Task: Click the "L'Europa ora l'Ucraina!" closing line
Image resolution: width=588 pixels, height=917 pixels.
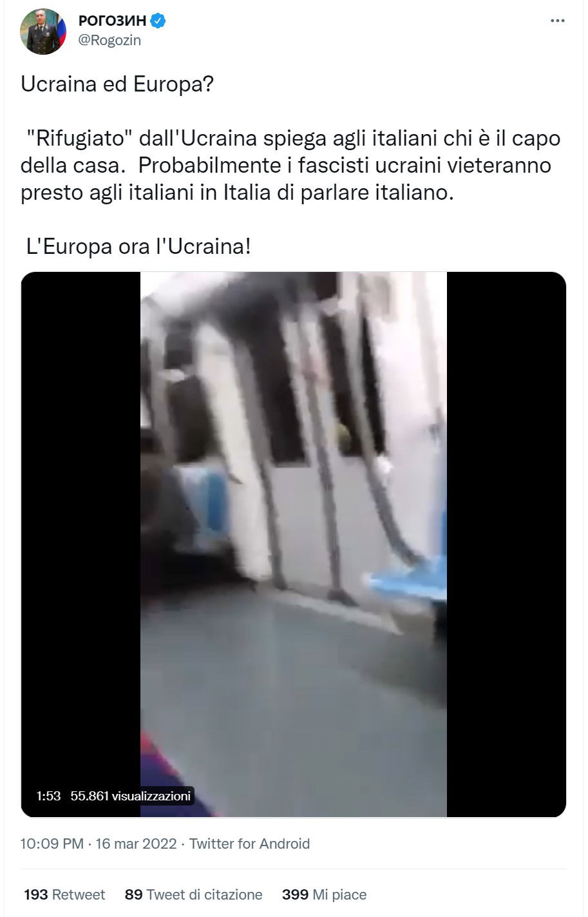Action: pos(138,246)
